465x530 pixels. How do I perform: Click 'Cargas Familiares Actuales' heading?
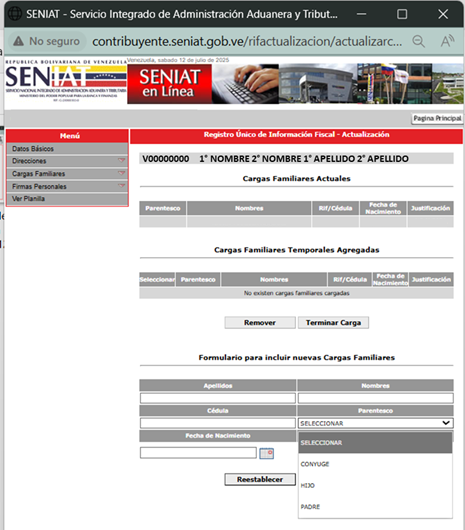[296, 178]
